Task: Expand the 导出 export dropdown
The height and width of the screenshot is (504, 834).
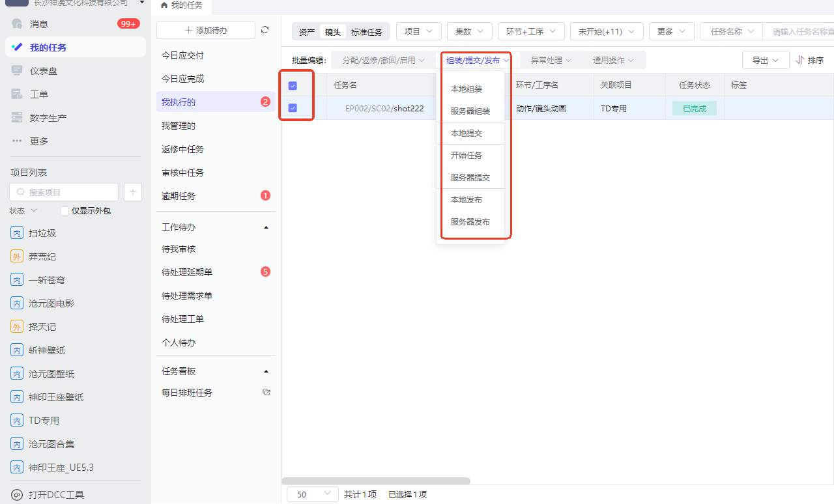Action: (x=766, y=61)
